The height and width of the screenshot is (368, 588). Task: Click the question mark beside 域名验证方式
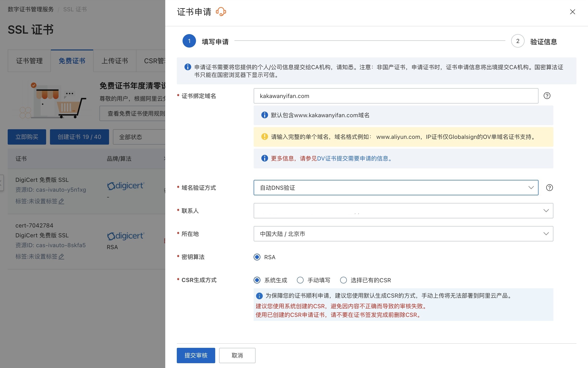pos(549,187)
